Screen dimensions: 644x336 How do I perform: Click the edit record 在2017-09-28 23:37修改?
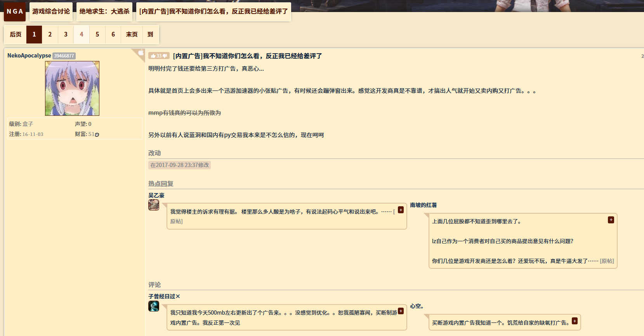tap(179, 165)
